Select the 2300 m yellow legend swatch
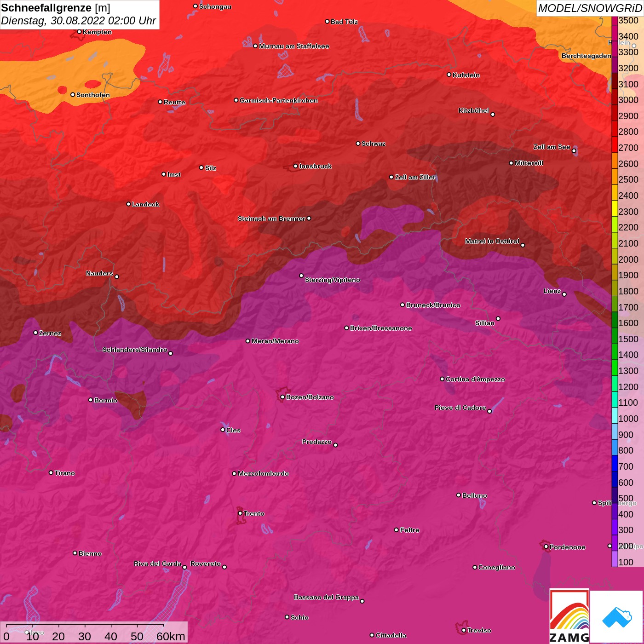The height and width of the screenshot is (644, 644). [x=615, y=208]
